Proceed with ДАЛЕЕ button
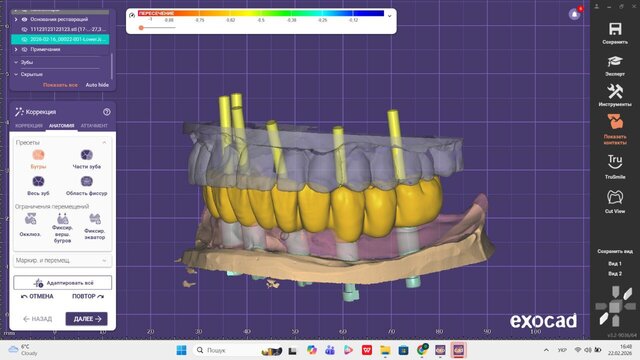Screen dimensions: 640x360 pyautogui.click(x=87, y=319)
